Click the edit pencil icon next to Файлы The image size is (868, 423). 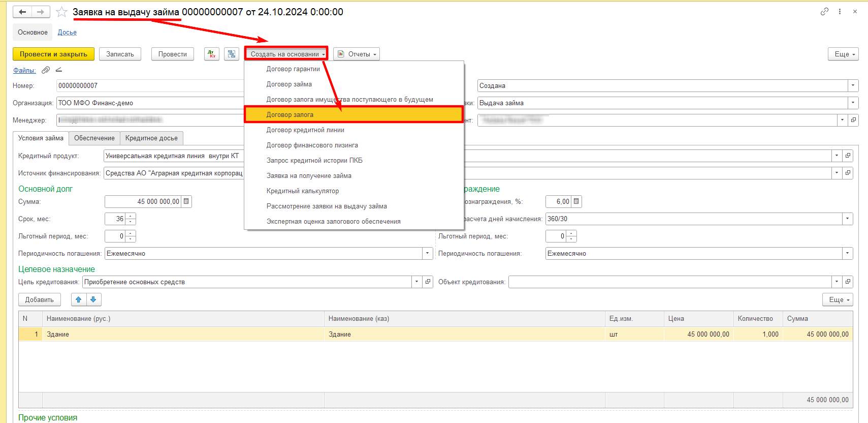pos(58,70)
